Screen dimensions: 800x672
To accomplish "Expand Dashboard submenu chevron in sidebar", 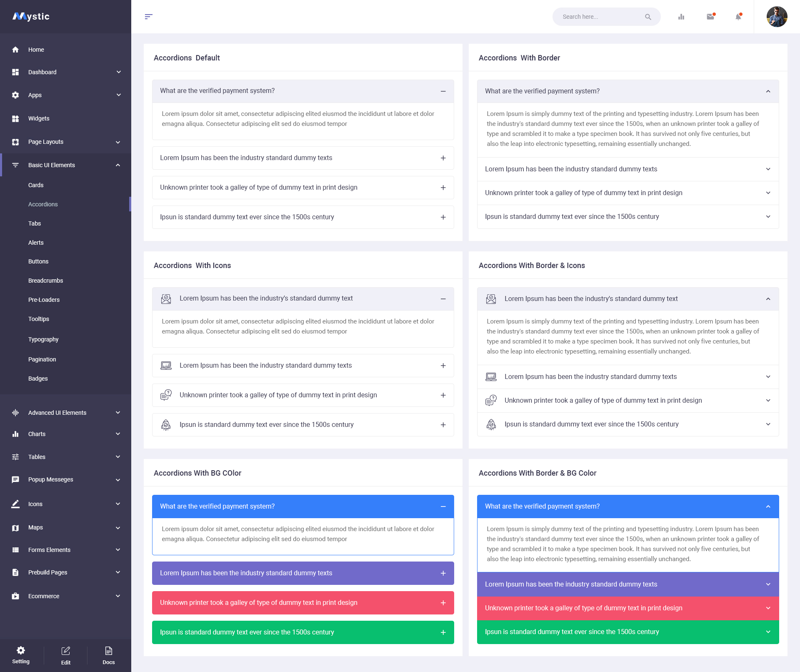I will (119, 72).
